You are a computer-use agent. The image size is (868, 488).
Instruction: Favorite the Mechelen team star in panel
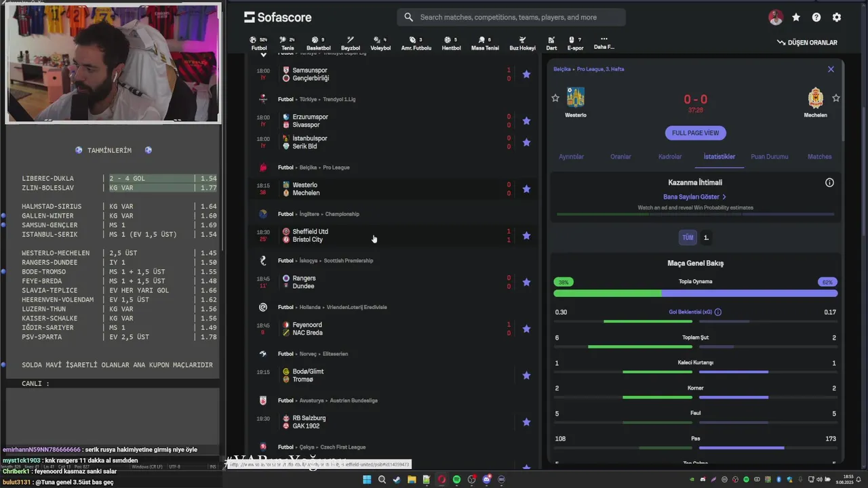836,98
